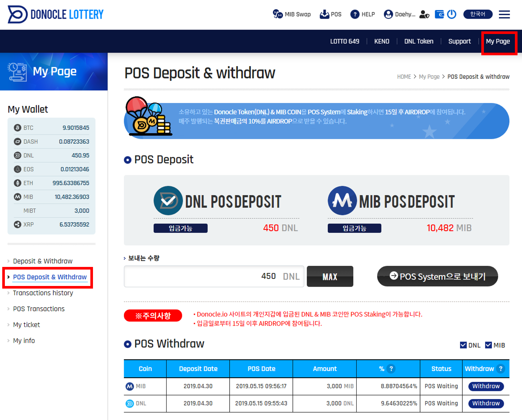Select the DNL POS Deposit check icon
The width and height of the screenshot is (522, 420).
[168, 200]
